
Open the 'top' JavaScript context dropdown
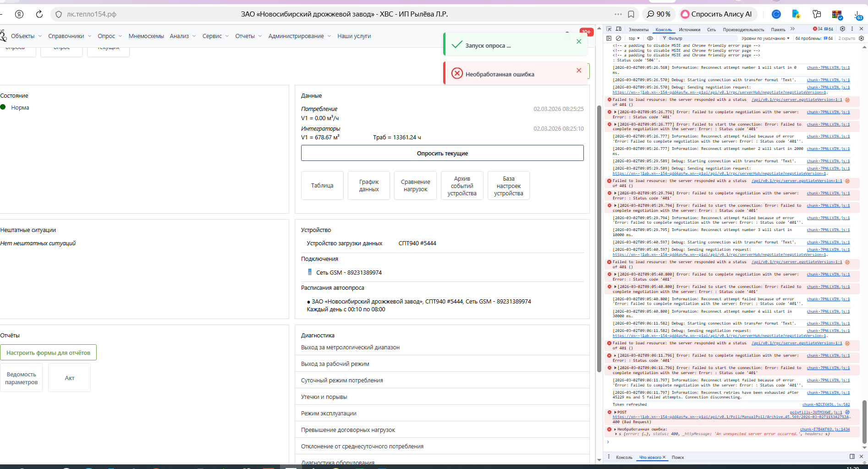click(634, 39)
